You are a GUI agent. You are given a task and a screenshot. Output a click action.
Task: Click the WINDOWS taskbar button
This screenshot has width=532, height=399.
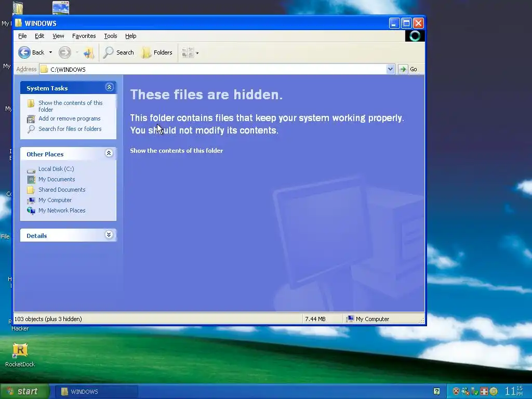click(x=96, y=392)
